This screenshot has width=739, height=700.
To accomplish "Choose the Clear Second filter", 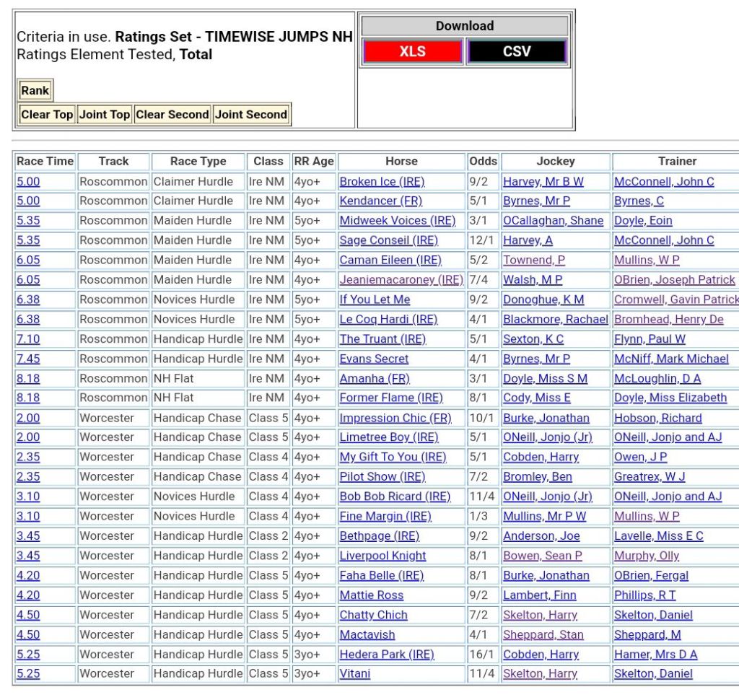I will click(172, 114).
